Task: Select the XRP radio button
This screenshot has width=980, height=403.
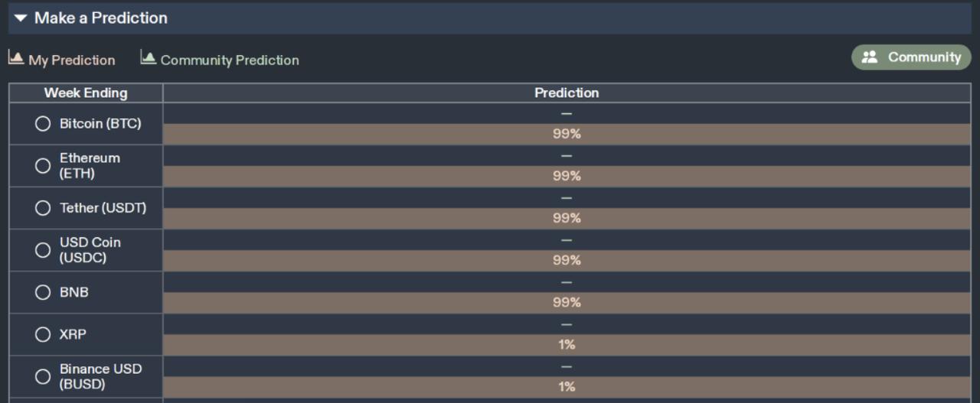Action: 43,334
